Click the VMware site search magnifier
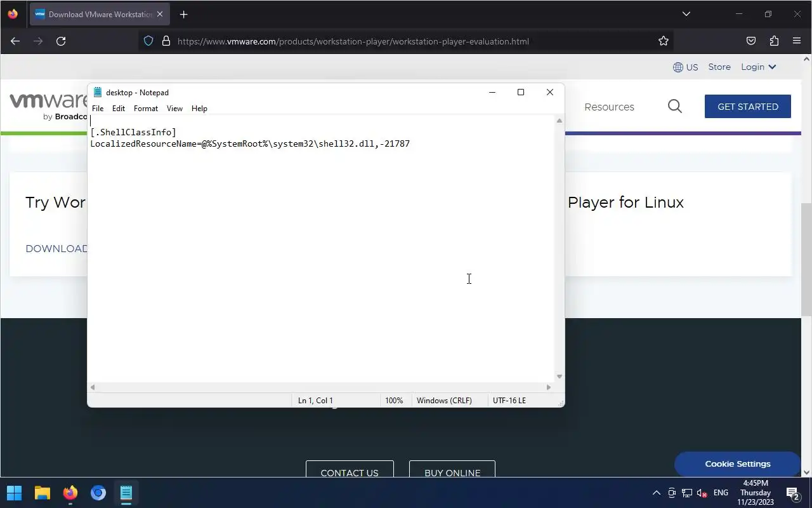This screenshot has height=508, width=812. pyautogui.click(x=675, y=107)
